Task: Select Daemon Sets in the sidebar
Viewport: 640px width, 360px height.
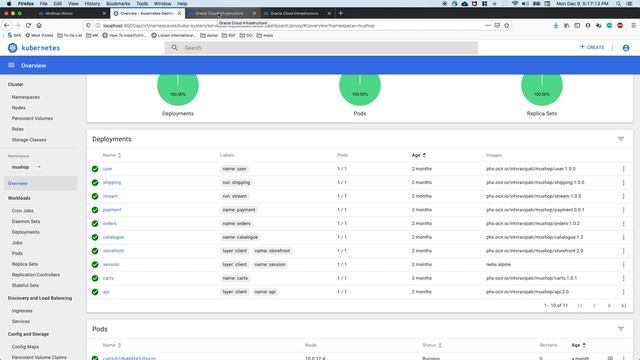Action: pos(26,221)
